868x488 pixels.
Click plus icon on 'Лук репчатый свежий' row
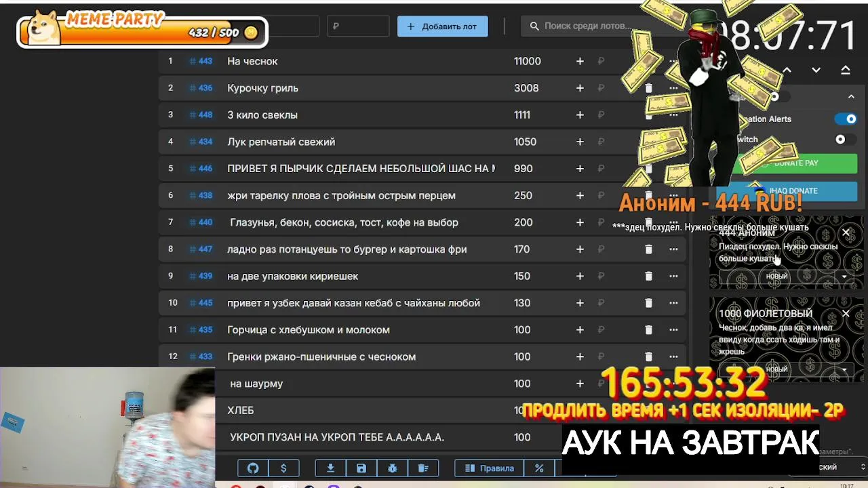click(580, 142)
